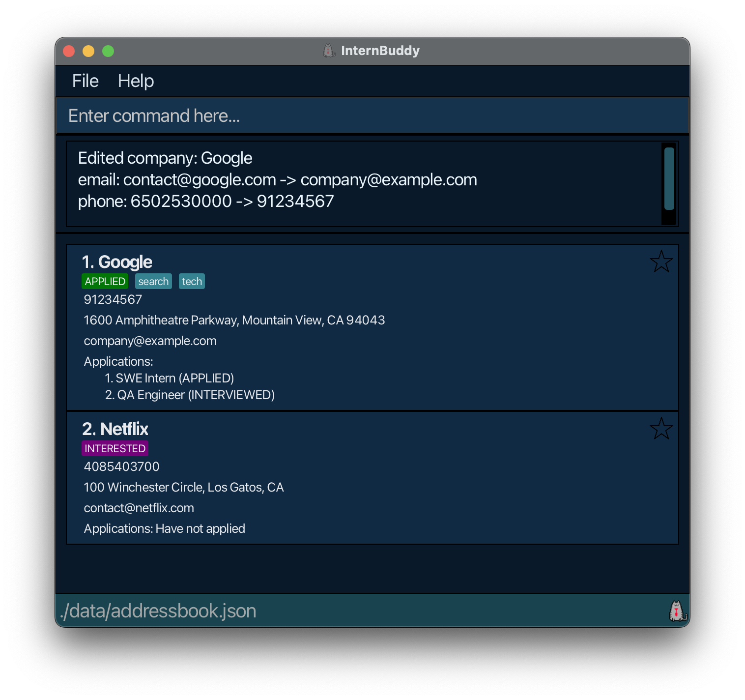745x700 pixels.
Task: Click the 'search' tag on Google
Action: 153,281
